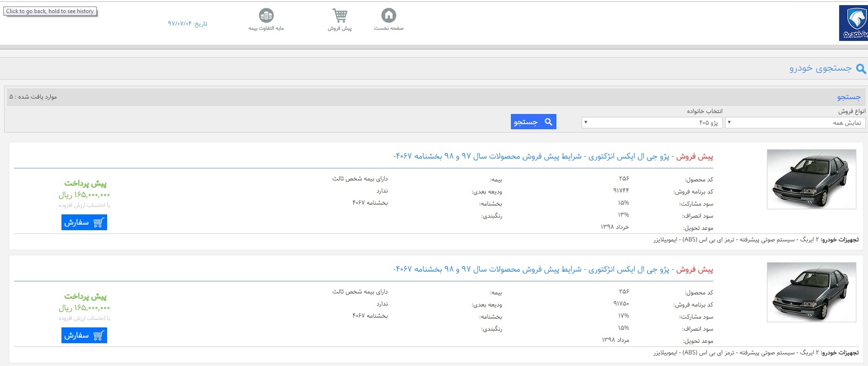This screenshot has width=868, height=366.
Task: Open the پیش فروش shopping cart icon
Action: tap(340, 15)
